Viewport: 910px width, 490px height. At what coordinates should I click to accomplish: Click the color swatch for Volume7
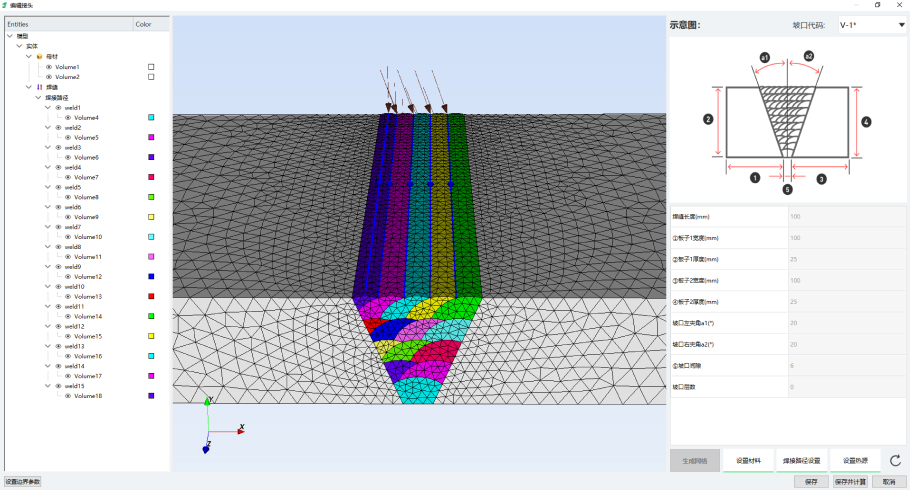coord(151,177)
